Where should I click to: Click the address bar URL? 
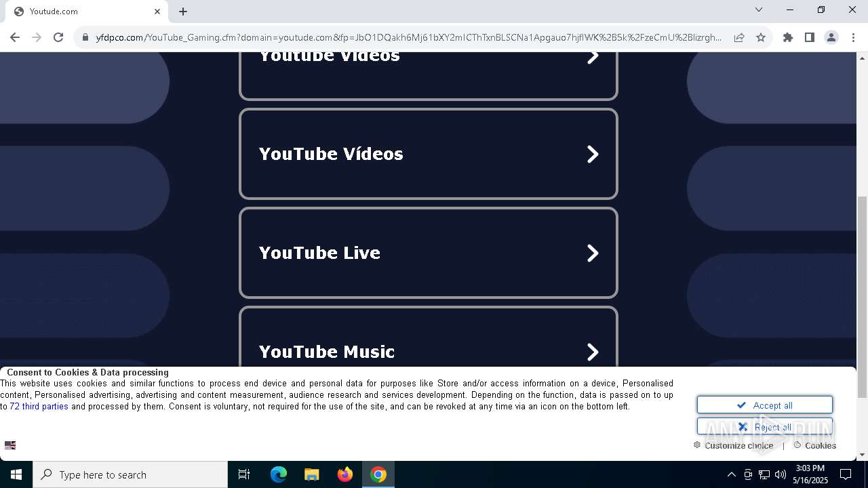point(408,37)
